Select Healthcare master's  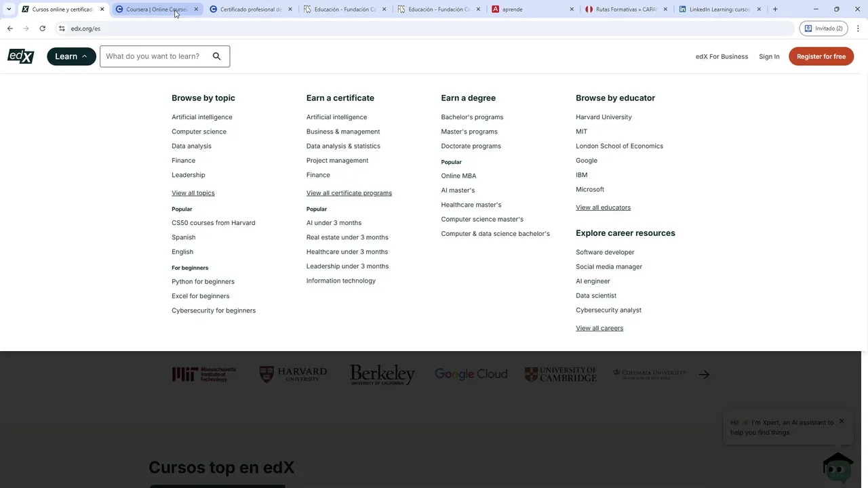[471, 205]
